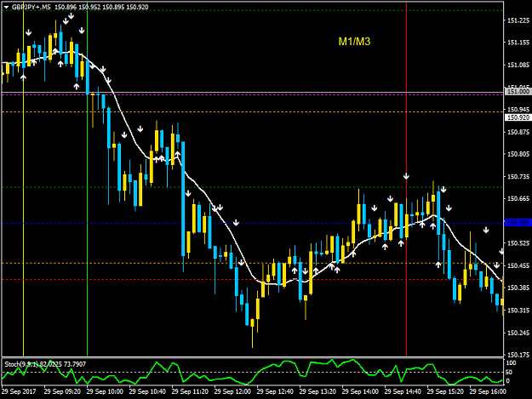Click the 29 Sep 12:40 time label
This screenshot has height=399, width=532.
pos(275,391)
